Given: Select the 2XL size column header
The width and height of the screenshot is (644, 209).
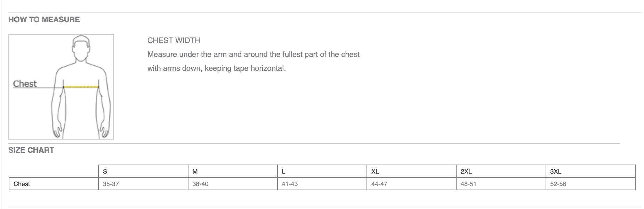Looking at the screenshot, I should [x=501, y=171].
